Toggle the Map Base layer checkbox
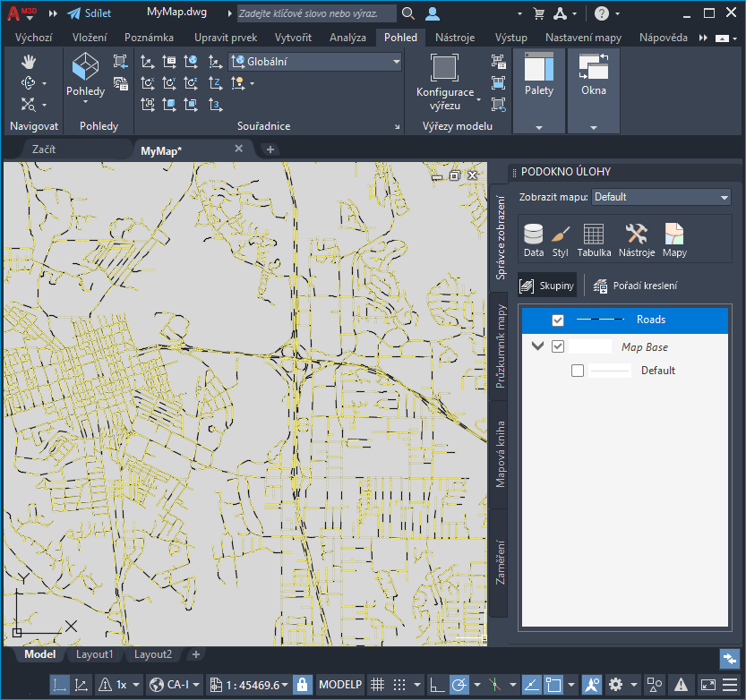This screenshot has width=746, height=700. (x=558, y=347)
